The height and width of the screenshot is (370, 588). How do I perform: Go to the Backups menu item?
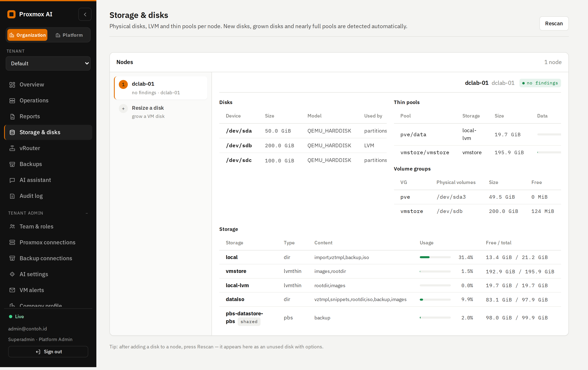coord(48,164)
